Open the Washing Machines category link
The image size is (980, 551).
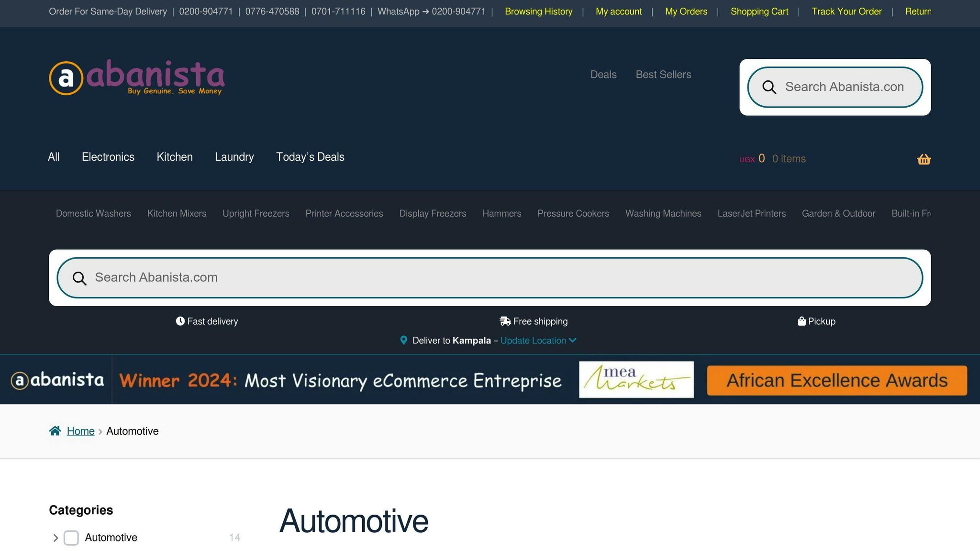tap(663, 213)
